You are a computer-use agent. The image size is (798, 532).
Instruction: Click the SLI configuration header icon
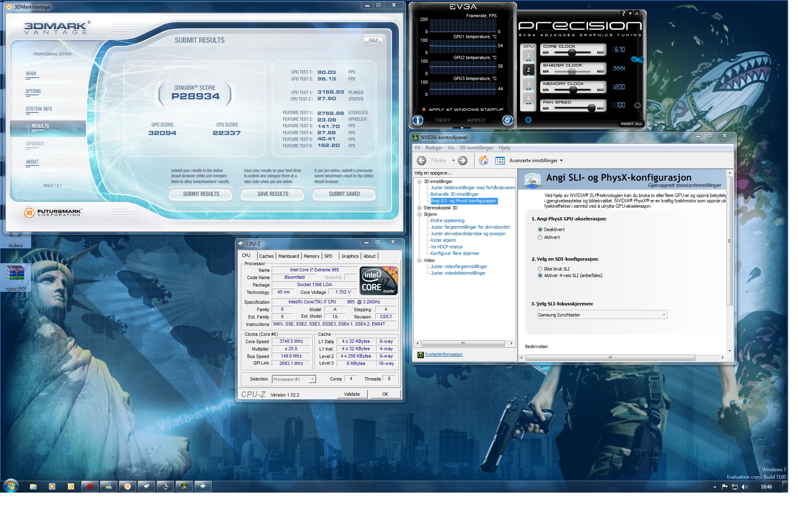click(x=532, y=180)
